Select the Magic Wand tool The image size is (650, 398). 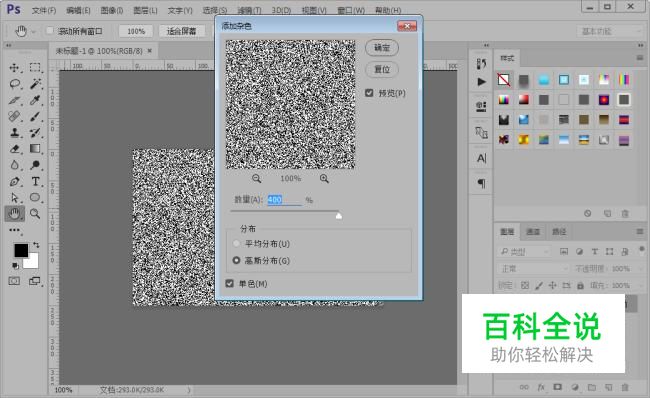pos(35,84)
